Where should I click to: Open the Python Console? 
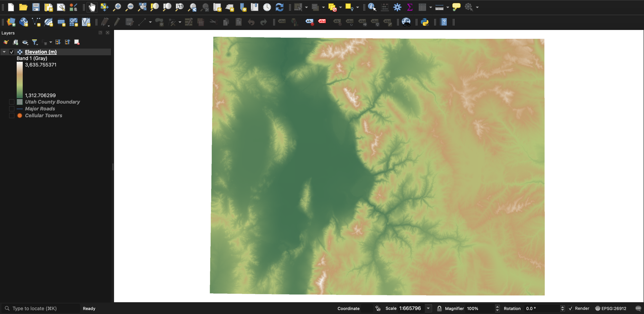point(425,22)
